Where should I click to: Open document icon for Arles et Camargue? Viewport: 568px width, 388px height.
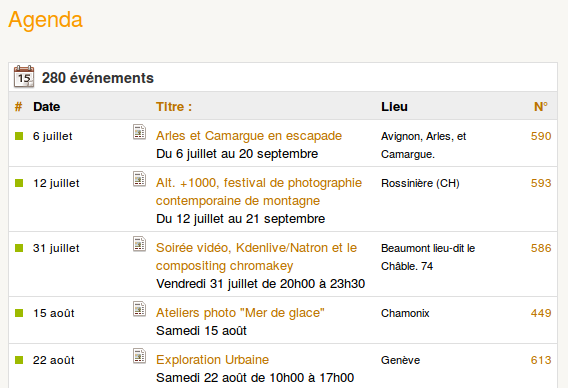tap(139, 132)
